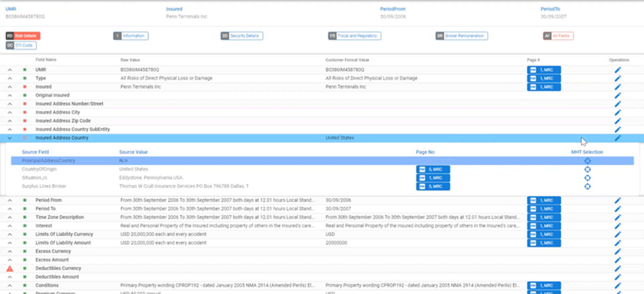Edit Deductibles Amount pencil icon
The width and height of the screenshot is (644, 294).
(618, 277)
